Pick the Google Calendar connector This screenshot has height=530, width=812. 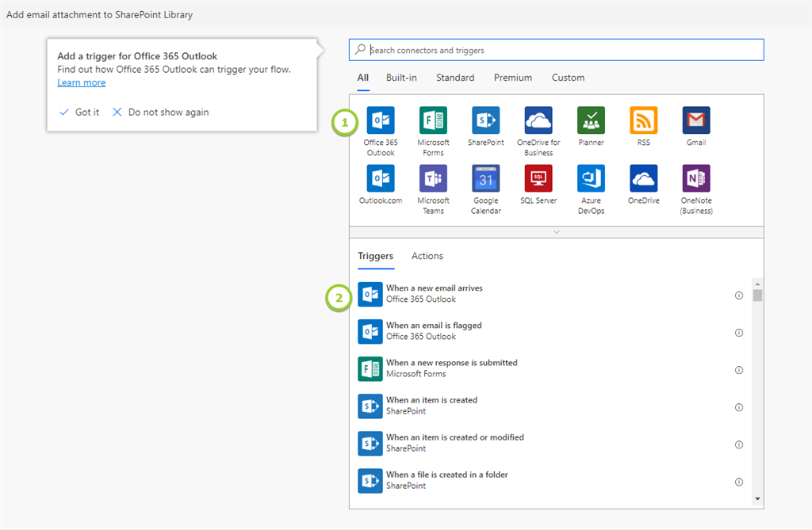pyautogui.click(x=485, y=178)
